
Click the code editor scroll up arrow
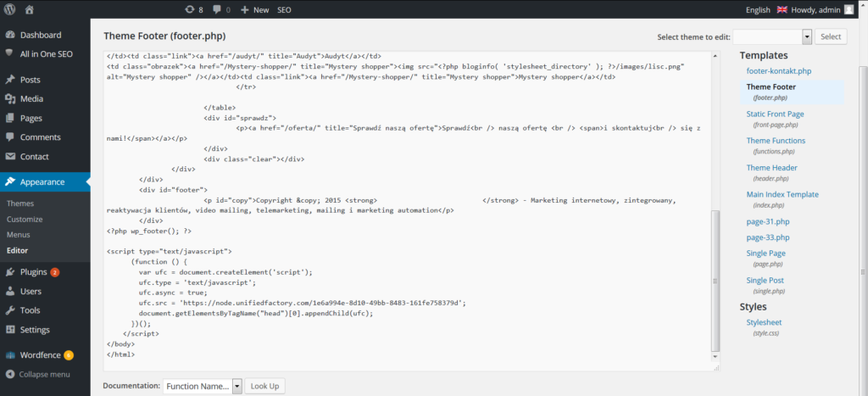[715, 57]
